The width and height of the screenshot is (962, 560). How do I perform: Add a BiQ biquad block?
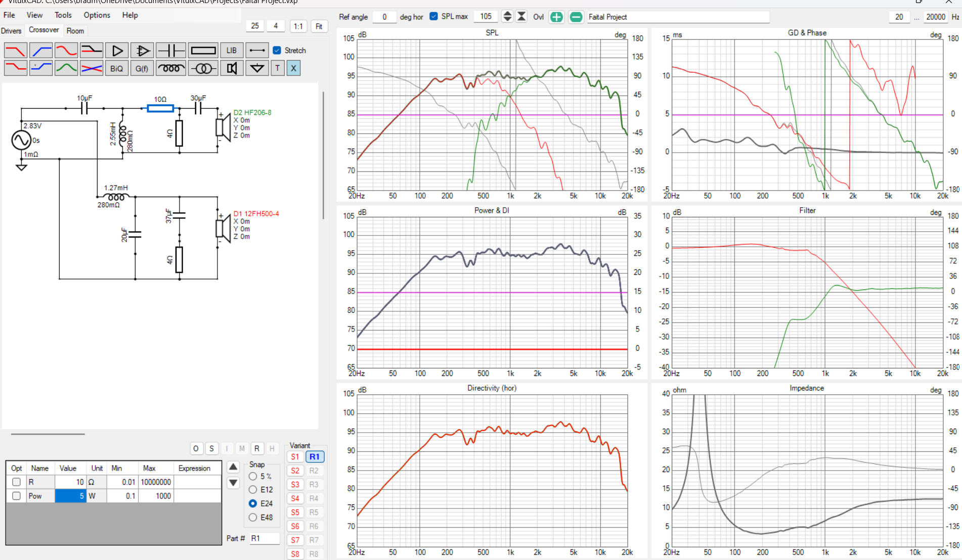pyautogui.click(x=117, y=68)
